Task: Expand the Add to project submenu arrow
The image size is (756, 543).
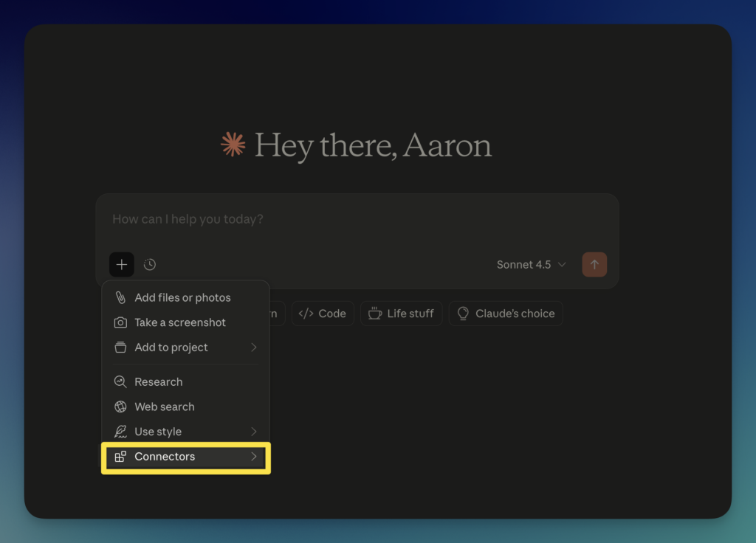Action: point(254,347)
